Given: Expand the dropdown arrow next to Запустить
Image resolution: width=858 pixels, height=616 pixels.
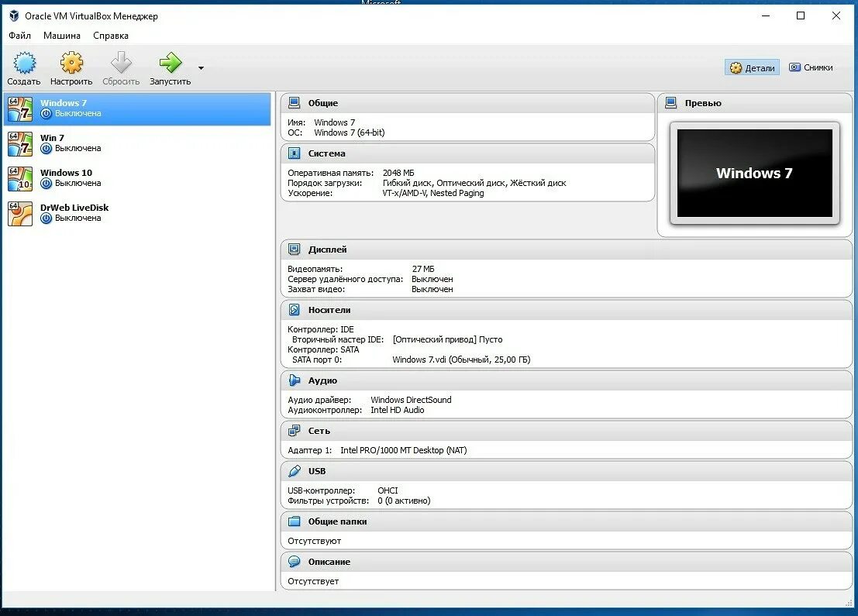Looking at the screenshot, I should pyautogui.click(x=201, y=68).
